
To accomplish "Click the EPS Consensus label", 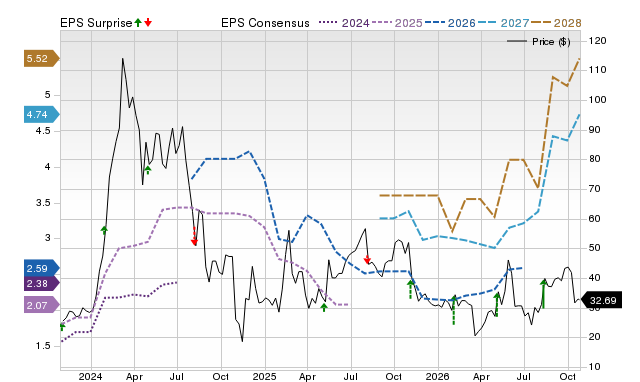I will click(x=265, y=23).
